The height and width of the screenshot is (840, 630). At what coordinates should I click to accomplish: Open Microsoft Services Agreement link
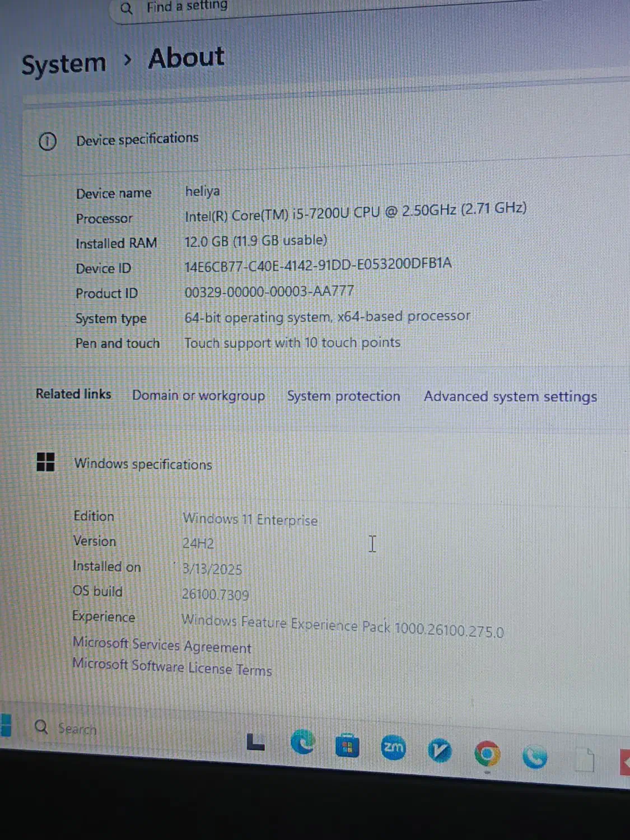162,645
